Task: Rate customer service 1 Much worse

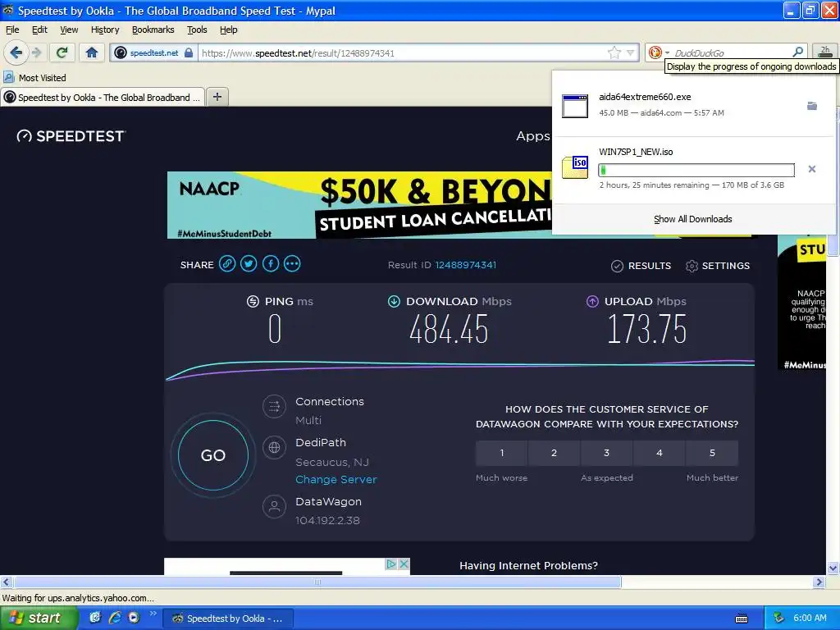Action: (501, 453)
